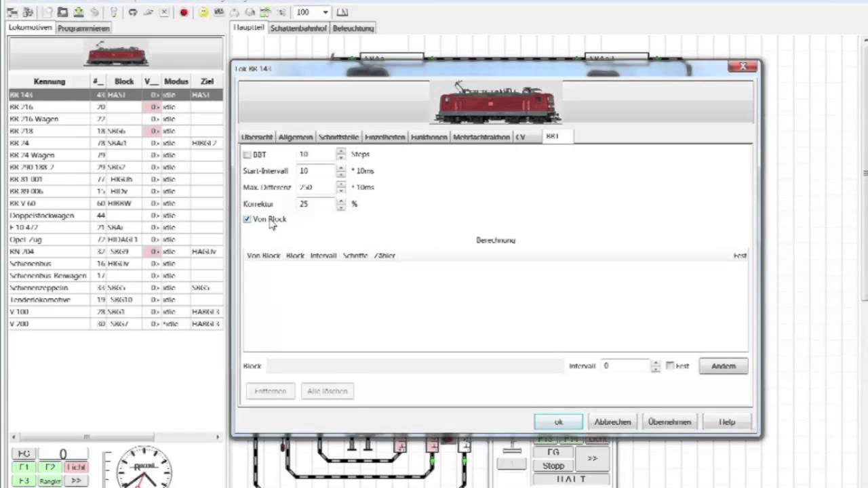868x488 pixels.
Task: Select the V 200 locomotive row
Action: (x=115, y=324)
